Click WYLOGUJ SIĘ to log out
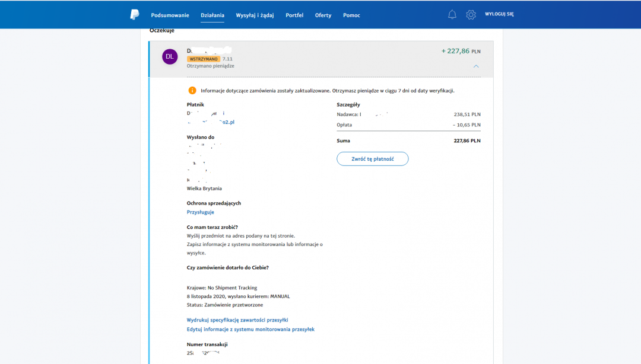Viewport: 641px width, 364px height. click(499, 14)
